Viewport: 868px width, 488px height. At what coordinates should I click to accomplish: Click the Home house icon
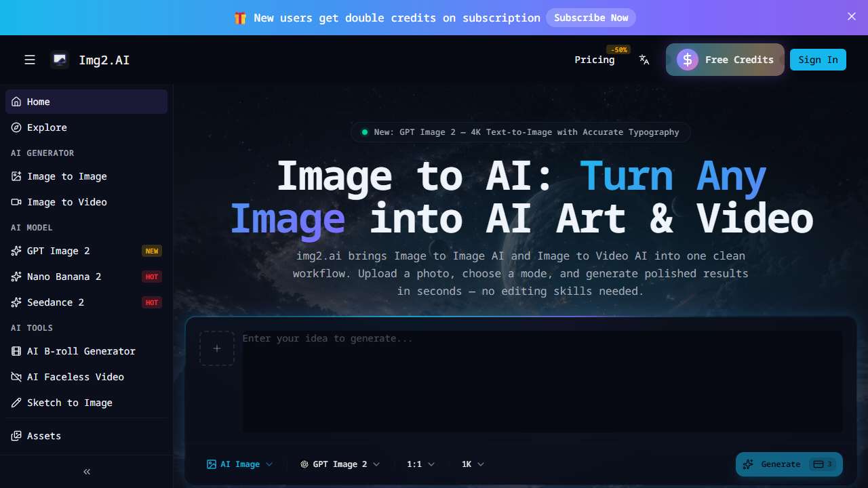(16, 102)
